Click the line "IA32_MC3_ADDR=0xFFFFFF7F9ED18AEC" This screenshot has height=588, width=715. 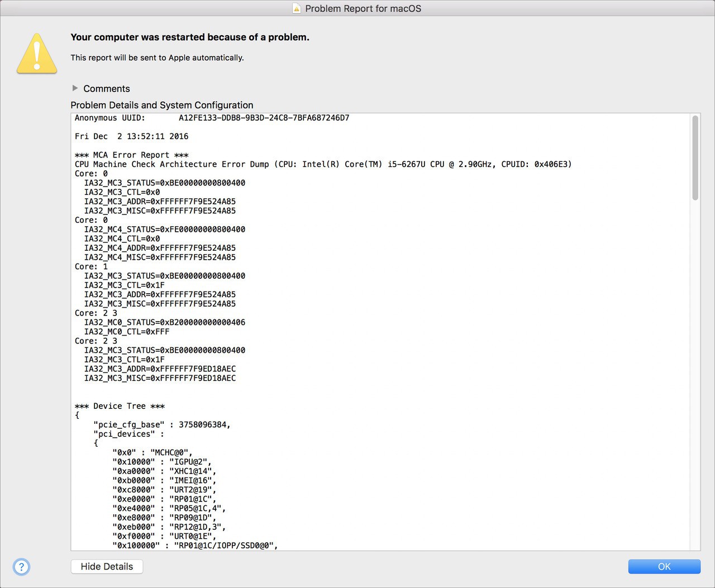tap(160, 369)
